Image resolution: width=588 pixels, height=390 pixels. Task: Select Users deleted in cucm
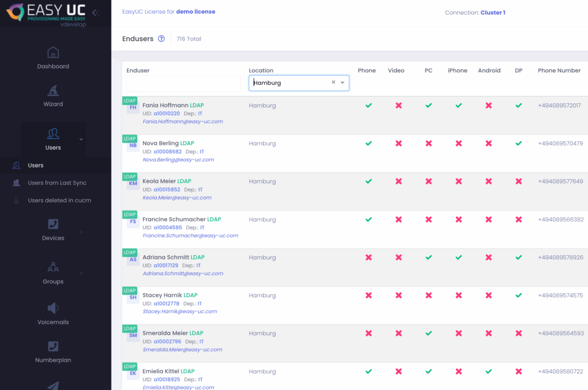coord(59,201)
